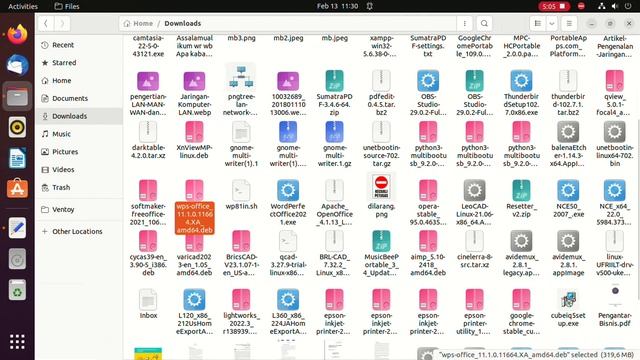
Task: Open Trash in the sidebar
Action: (79, 187)
